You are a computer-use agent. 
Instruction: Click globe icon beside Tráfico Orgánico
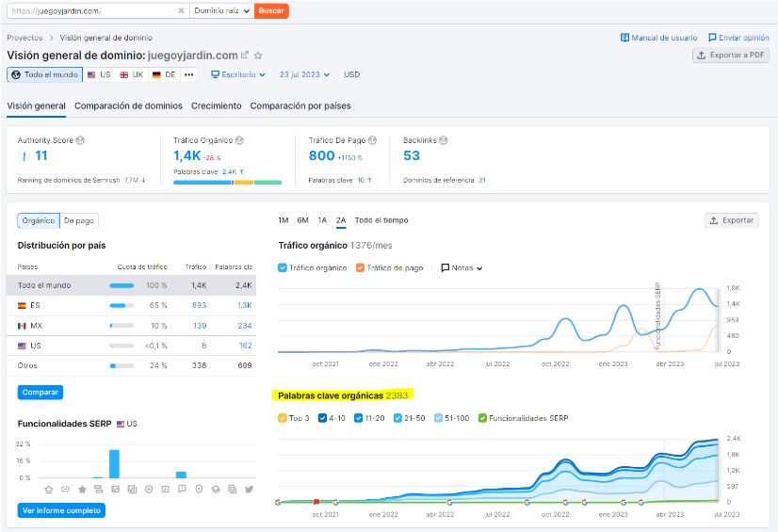(x=239, y=140)
